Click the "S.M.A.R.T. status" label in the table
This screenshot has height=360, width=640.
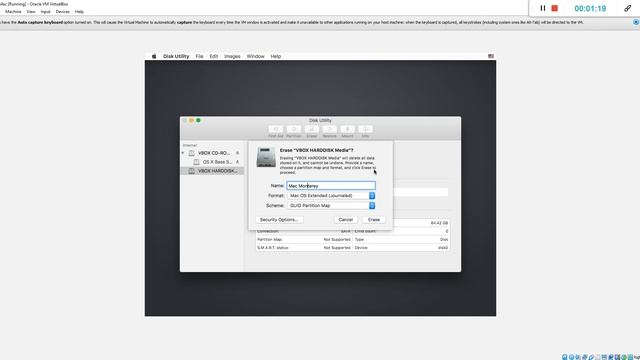click(x=273, y=248)
